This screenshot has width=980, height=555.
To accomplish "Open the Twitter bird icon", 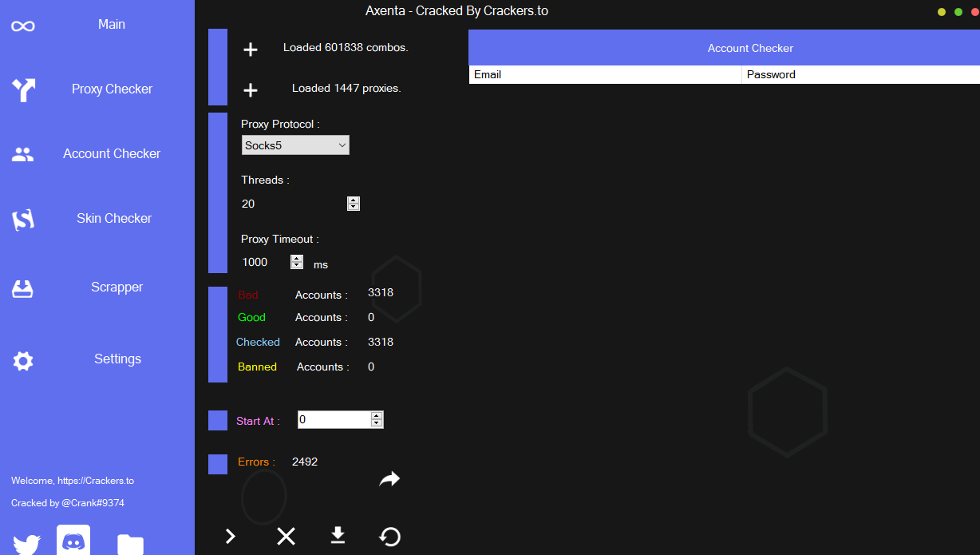I will pyautogui.click(x=26, y=545).
